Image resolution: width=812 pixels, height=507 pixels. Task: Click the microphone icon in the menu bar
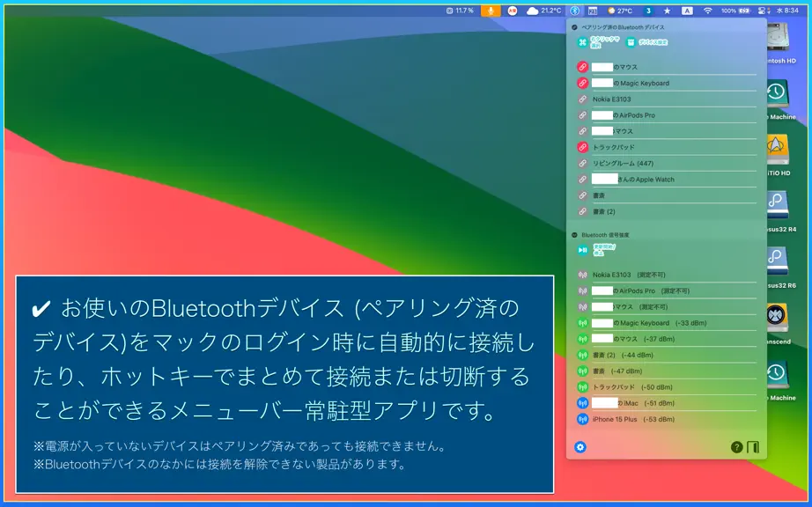pos(491,11)
